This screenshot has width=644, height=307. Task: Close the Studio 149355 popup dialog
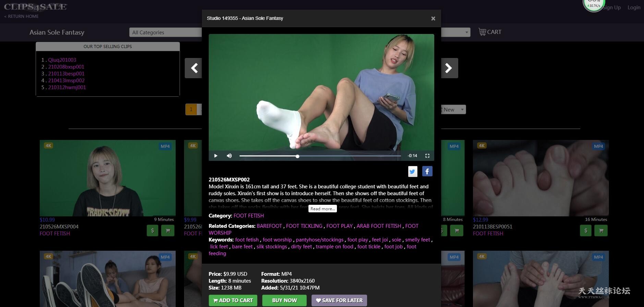(x=433, y=19)
